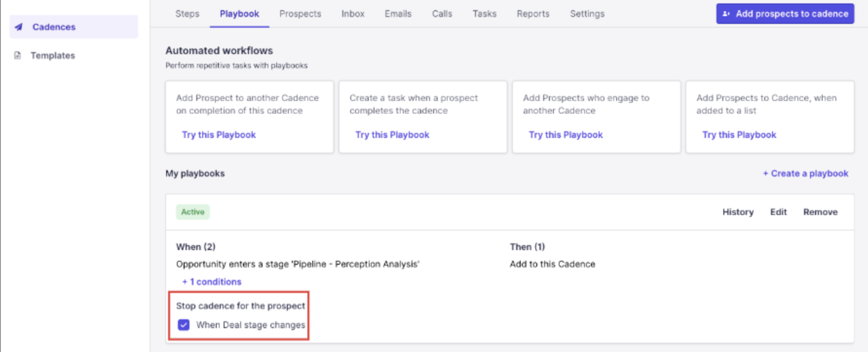Uncheck the When Deal stage changes checkbox
The height and width of the screenshot is (352, 868).
[184, 325]
